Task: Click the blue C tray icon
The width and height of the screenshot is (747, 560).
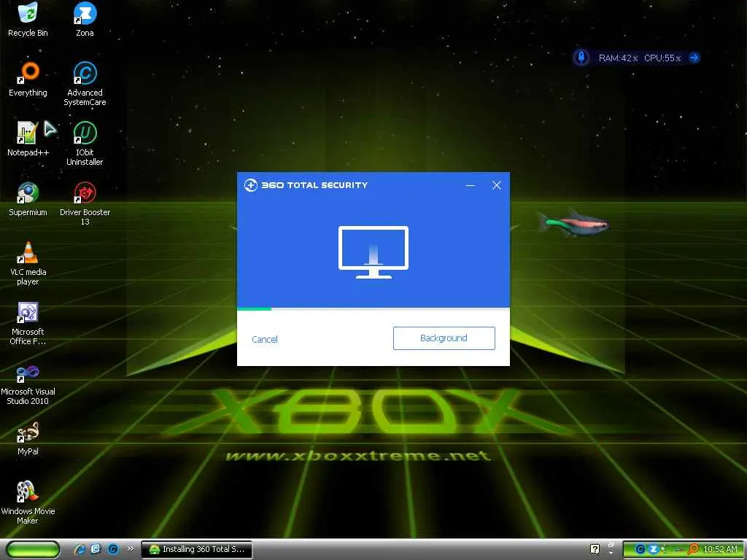Action: [640, 550]
